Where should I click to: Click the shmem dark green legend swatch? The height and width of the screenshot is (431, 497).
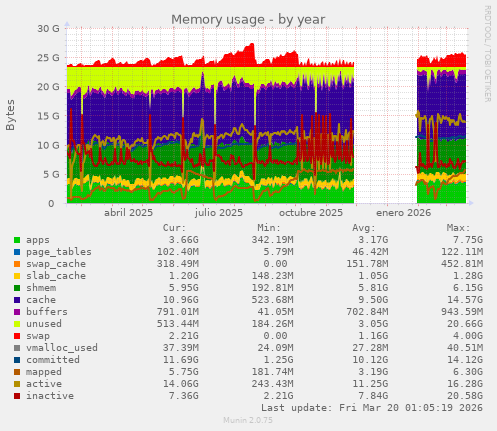click(x=17, y=288)
